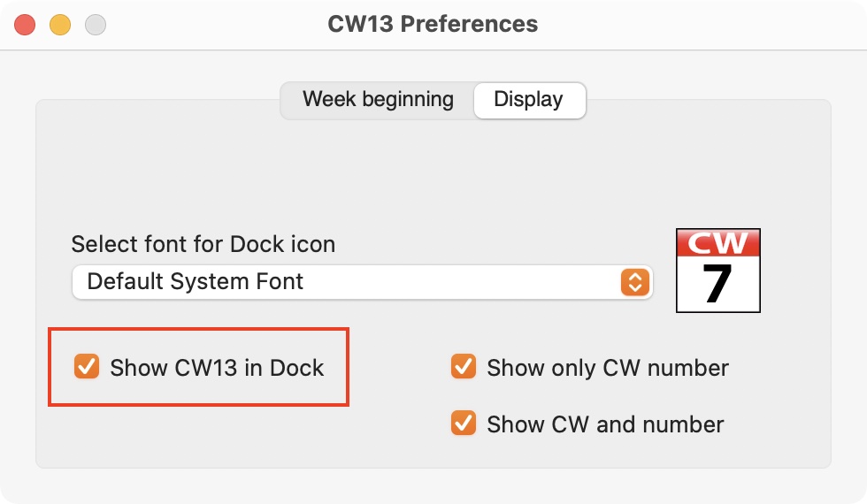Image resolution: width=867 pixels, height=504 pixels.
Task: Click the Show CW13 in Dock label text
Action: click(217, 368)
